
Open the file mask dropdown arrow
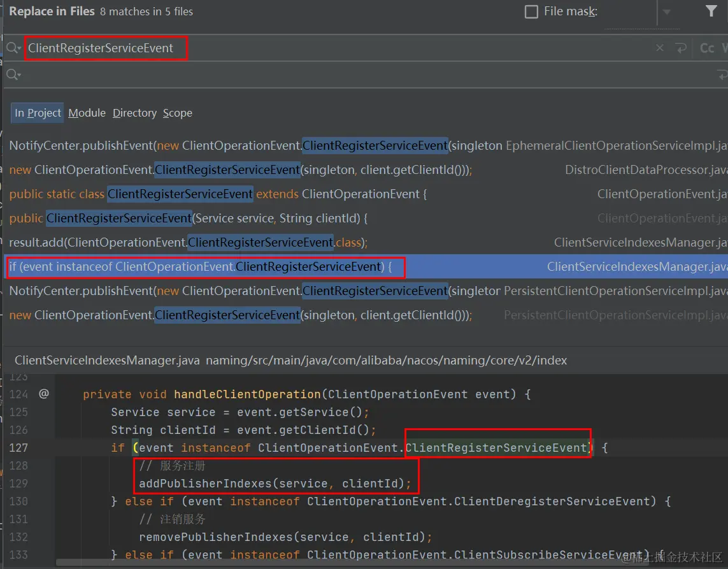(x=667, y=12)
